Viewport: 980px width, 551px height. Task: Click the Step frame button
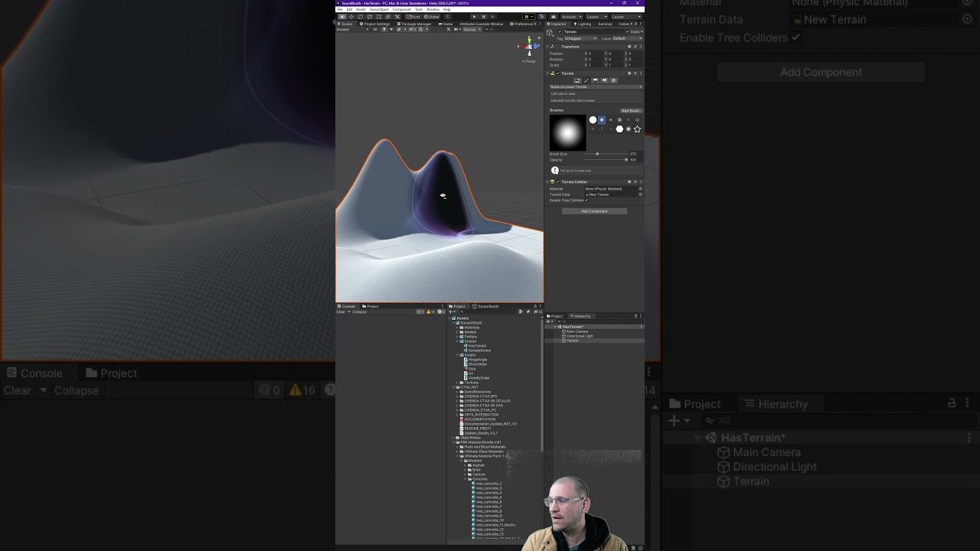pos(493,17)
